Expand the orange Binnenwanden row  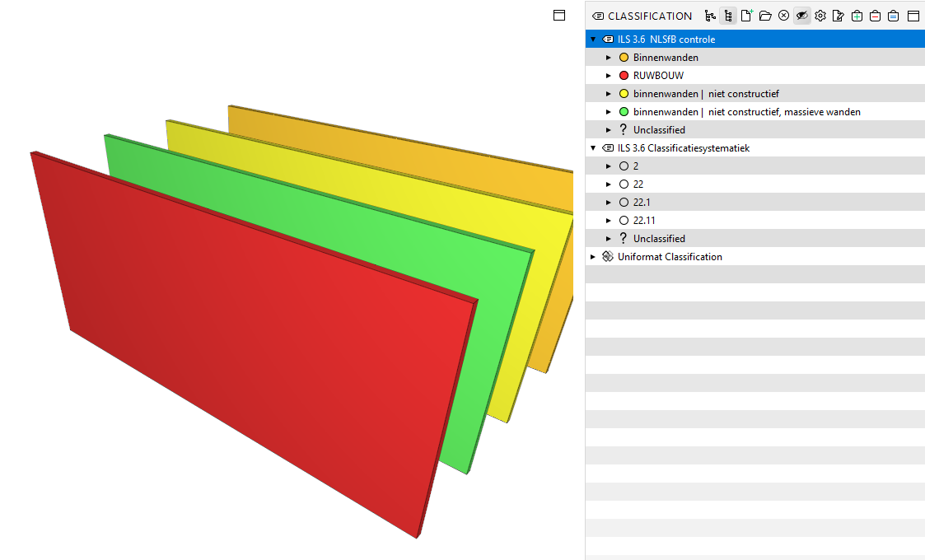tap(608, 58)
